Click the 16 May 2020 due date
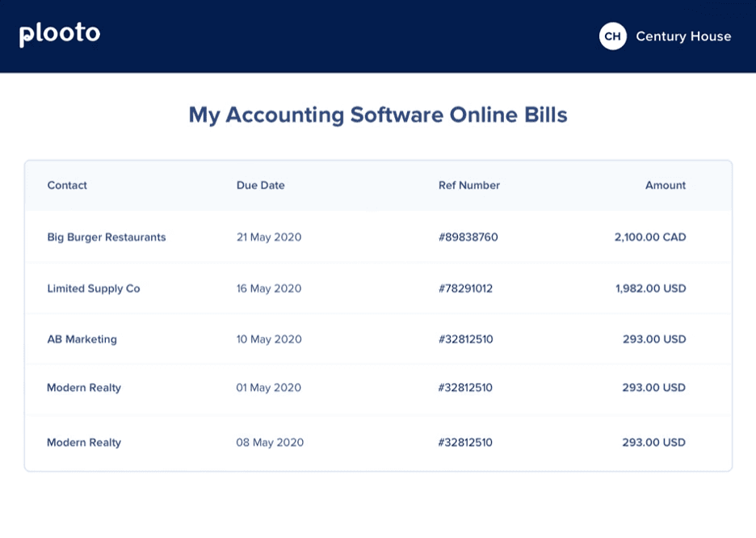This screenshot has height=538, width=756. (269, 288)
